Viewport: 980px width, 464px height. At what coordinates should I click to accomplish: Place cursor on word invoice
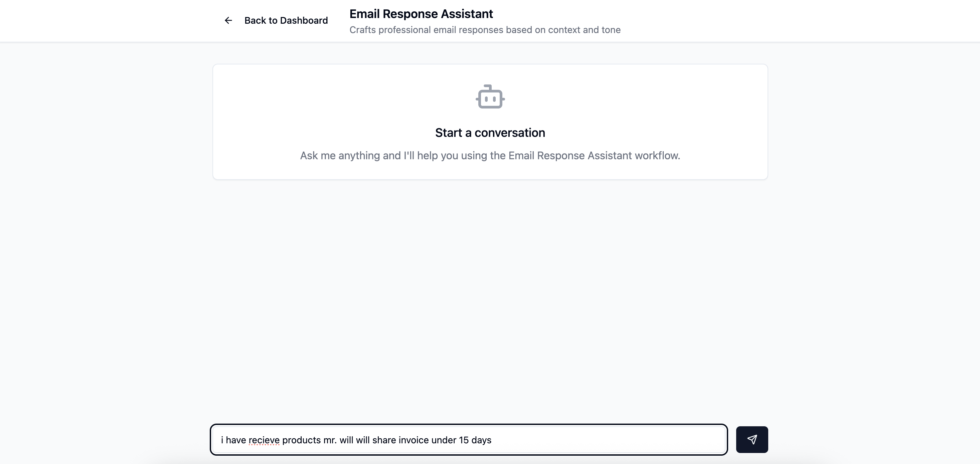[414, 440]
